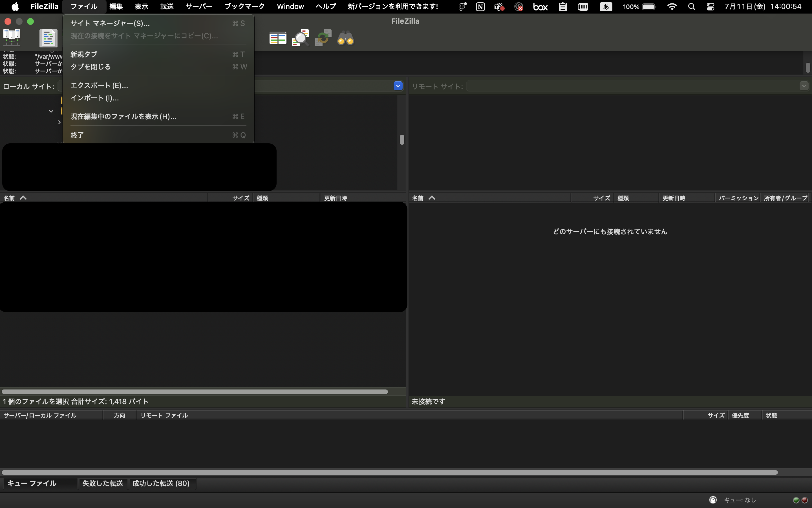
Task: Click the red status indicator light
Action: (805, 500)
